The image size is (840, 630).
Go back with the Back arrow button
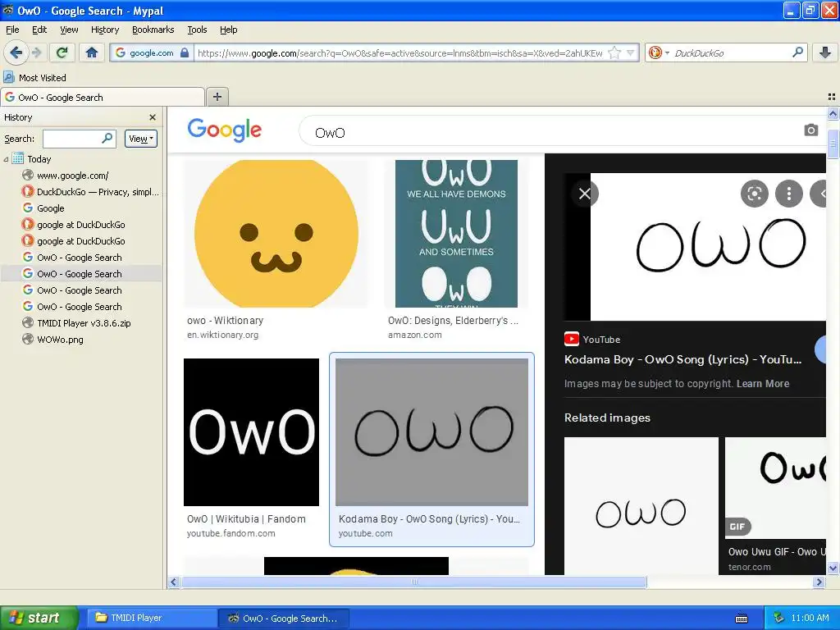[16, 52]
